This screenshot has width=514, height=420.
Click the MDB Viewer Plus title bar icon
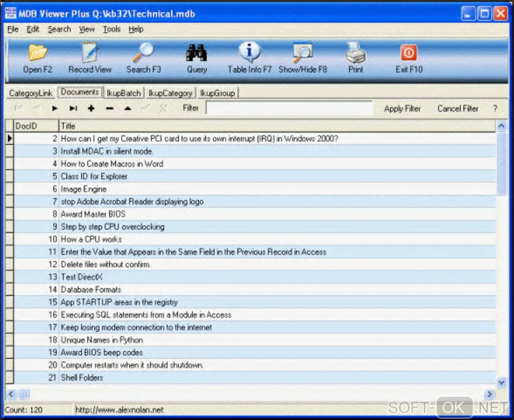click(x=10, y=13)
